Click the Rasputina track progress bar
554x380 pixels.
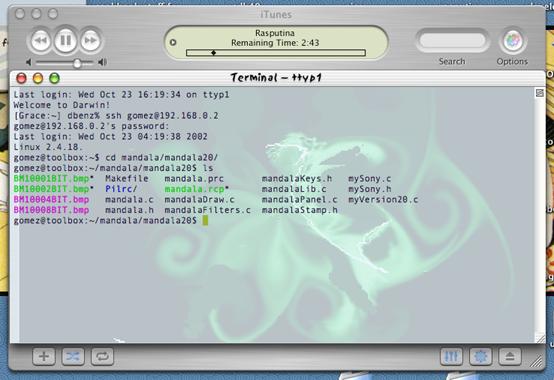coord(276,53)
